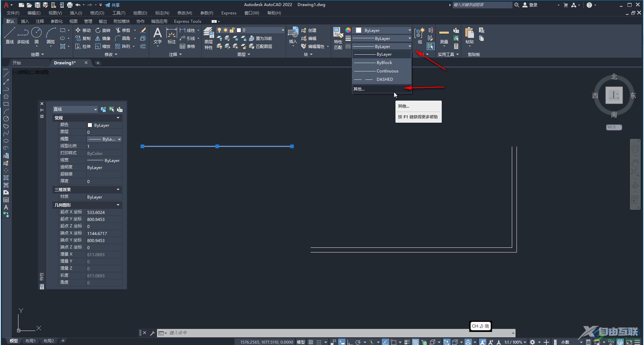Select the Line (直线) draw tool

[x=9, y=35]
